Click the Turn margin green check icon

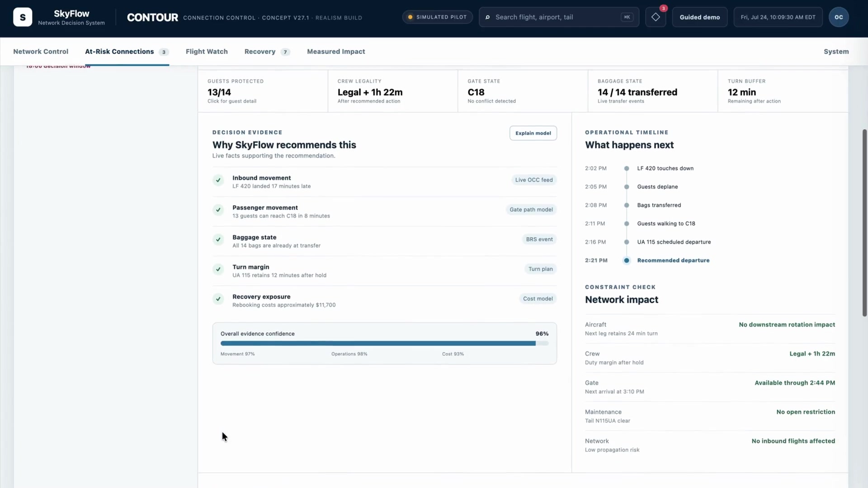(218, 269)
